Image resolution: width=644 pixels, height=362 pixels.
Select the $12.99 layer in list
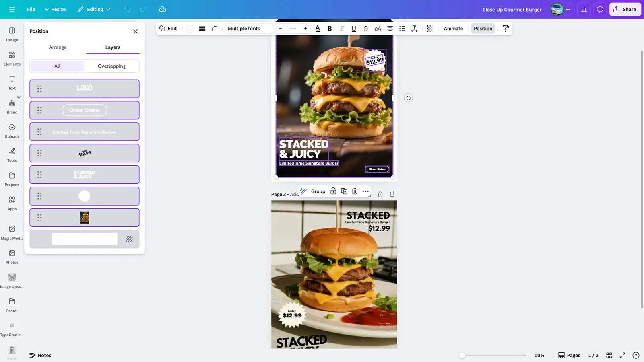point(85,153)
